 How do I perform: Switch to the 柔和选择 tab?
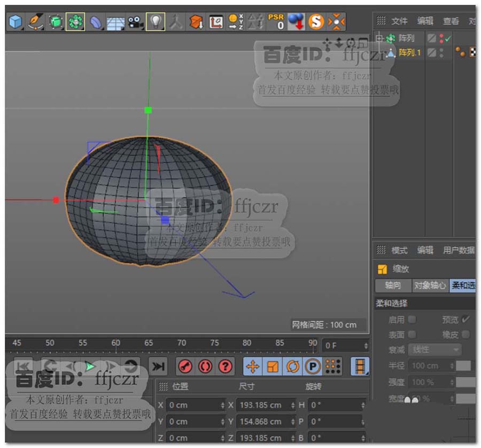(463, 285)
